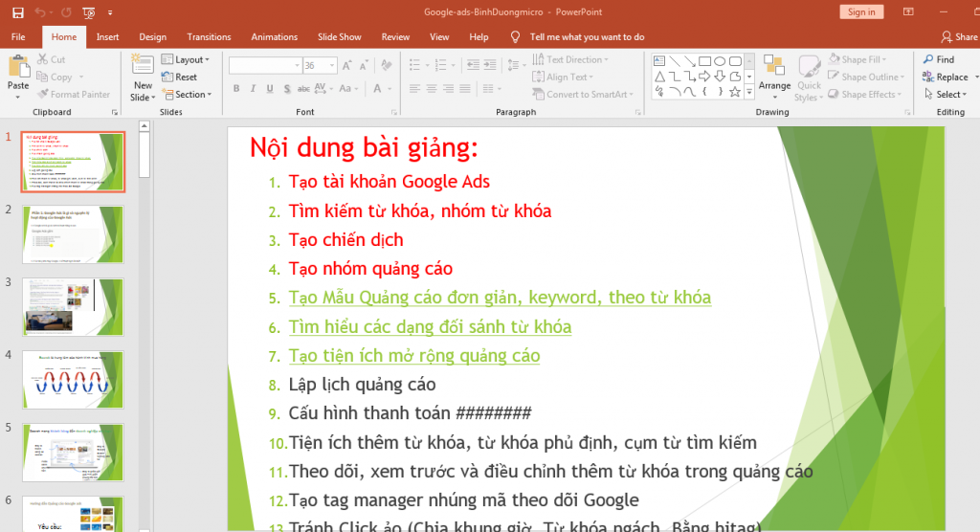
Task: Select the right arrow shape
Action: point(704,77)
